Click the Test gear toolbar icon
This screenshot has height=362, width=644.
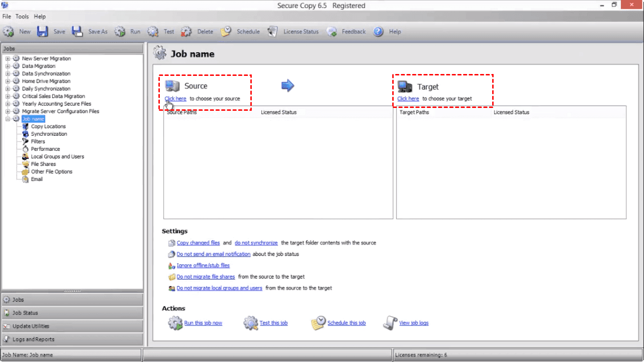(x=153, y=32)
